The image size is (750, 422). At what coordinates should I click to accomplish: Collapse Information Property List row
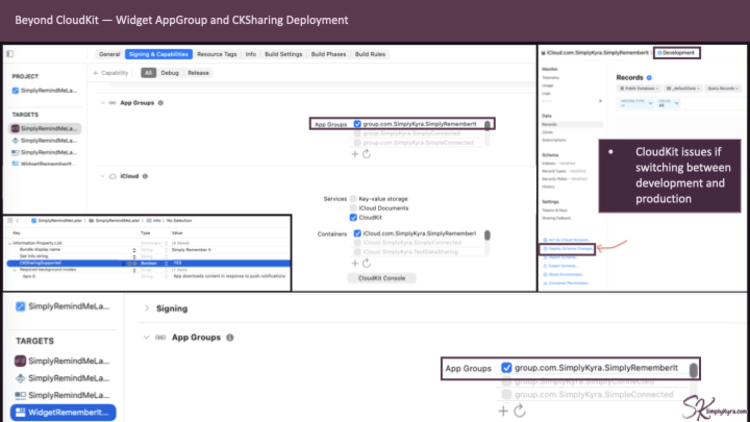(x=10, y=243)
